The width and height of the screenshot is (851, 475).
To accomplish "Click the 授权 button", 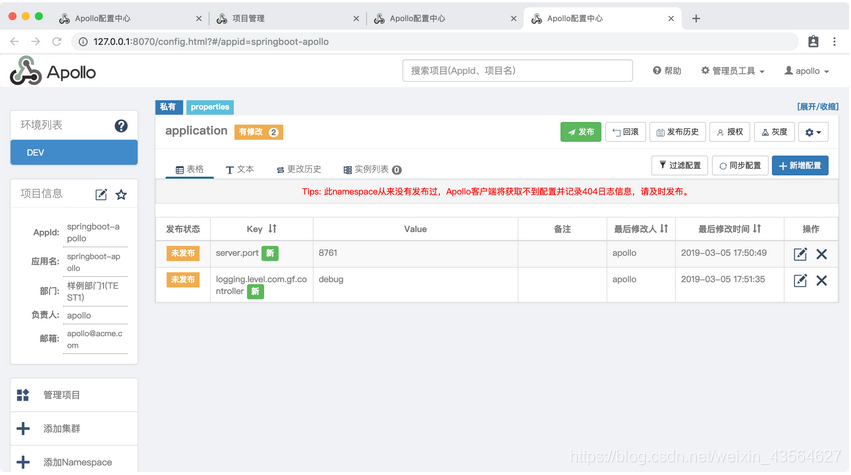I will coord(729,132).
